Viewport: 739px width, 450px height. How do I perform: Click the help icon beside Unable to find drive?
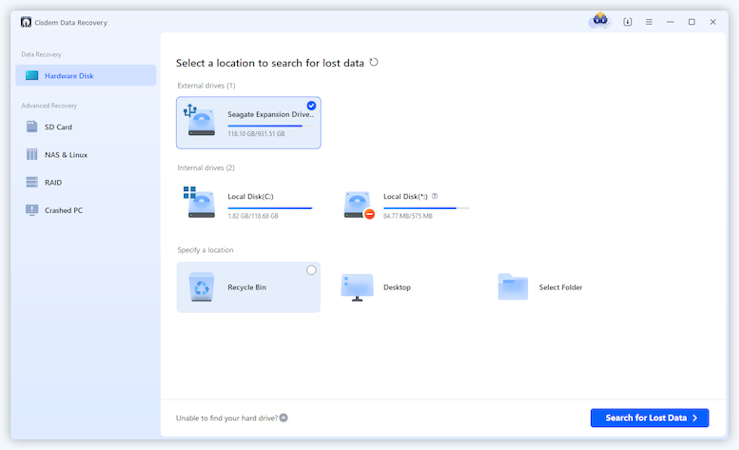point(283,417)
